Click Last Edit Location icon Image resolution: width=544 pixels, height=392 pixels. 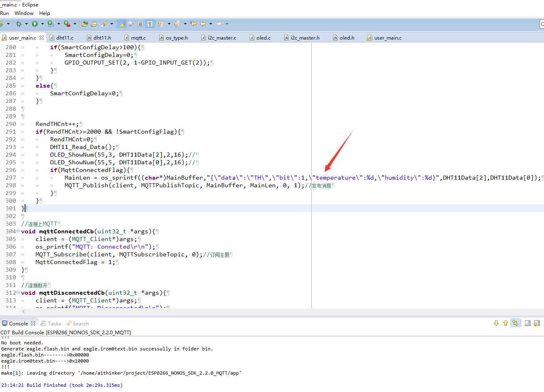click(x=193, y=24)
